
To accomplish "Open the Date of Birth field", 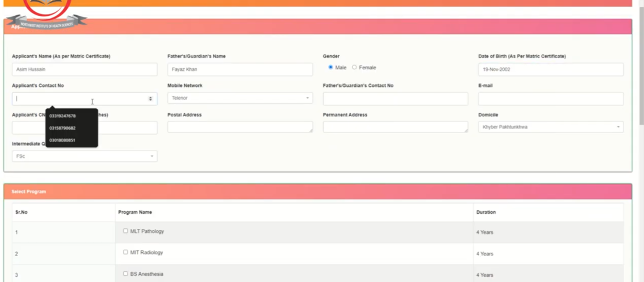I will pos(551,69).
